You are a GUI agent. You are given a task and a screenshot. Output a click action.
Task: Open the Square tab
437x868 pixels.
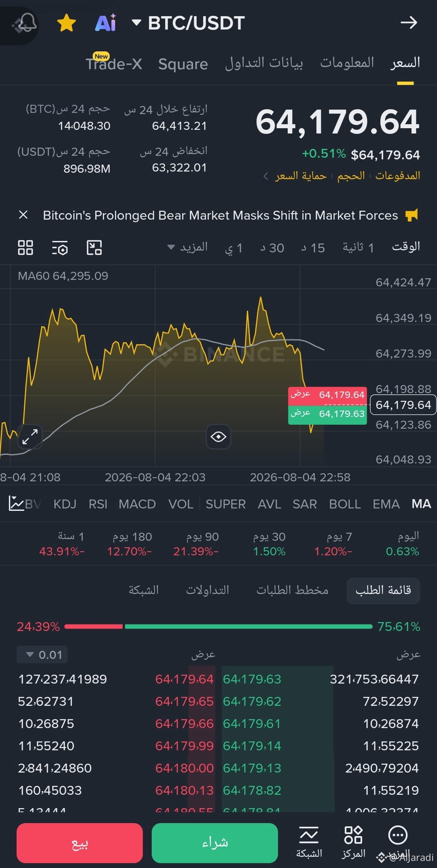click(183, 64)
